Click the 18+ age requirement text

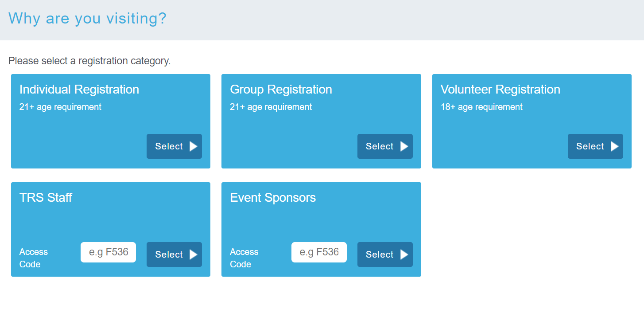[481, 107]
